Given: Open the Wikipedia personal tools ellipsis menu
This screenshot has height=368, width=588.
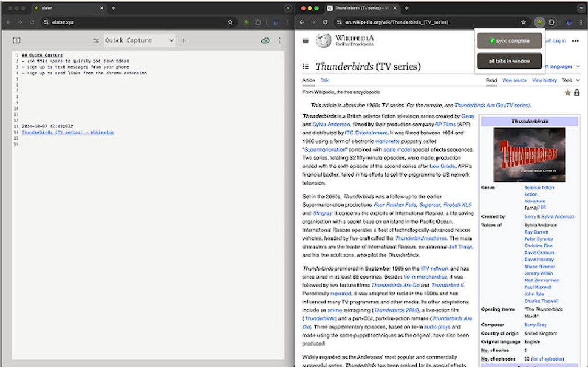Looking at the screenshot, I should tap(575, 41).
